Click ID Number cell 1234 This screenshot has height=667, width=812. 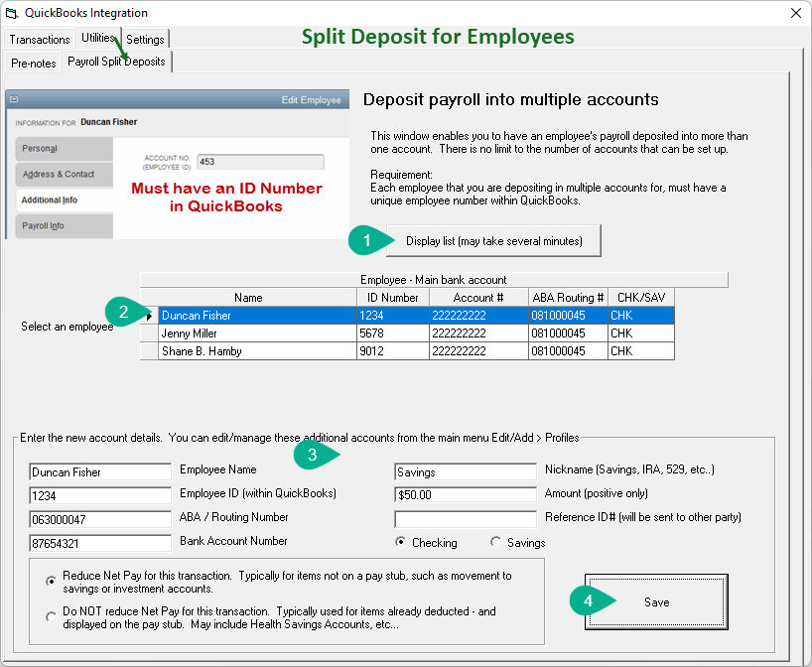[x=392, y=315]
